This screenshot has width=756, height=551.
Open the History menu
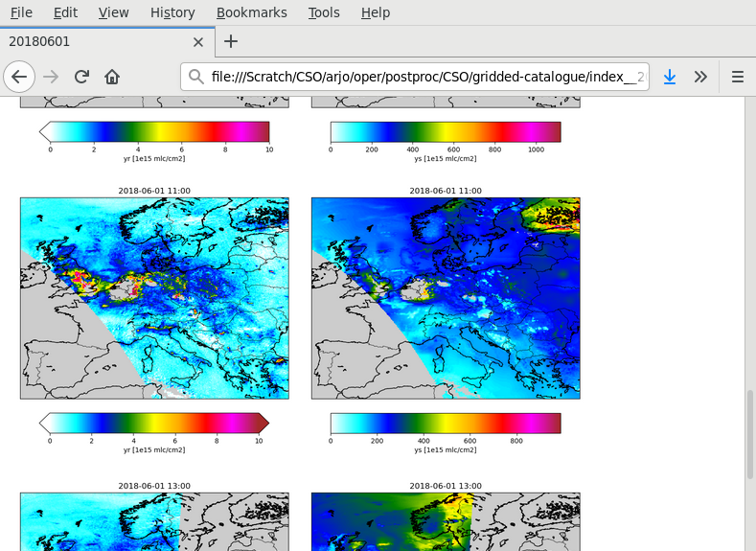tap(172, 12)
